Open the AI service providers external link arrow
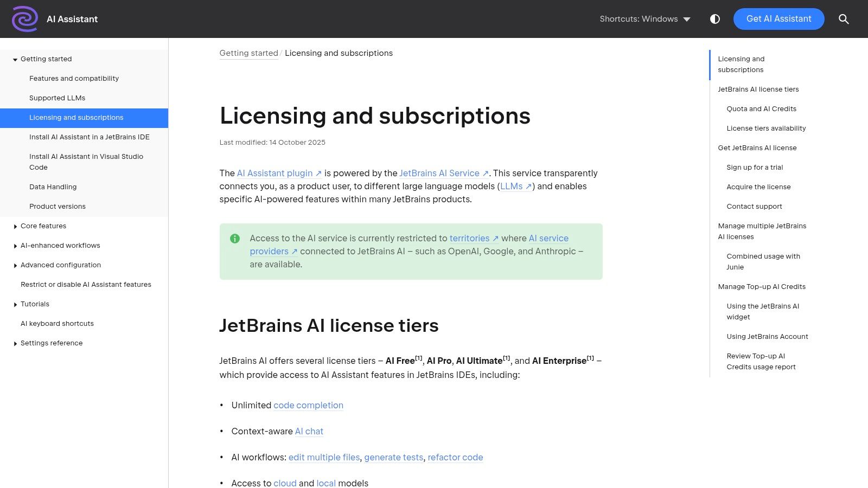 295,252
